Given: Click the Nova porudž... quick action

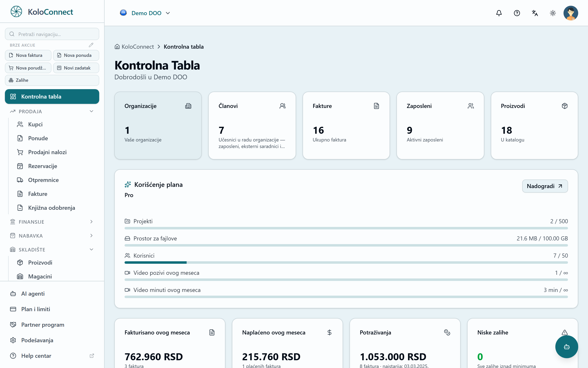Looking at the screenshot, I should pos(28,68).
